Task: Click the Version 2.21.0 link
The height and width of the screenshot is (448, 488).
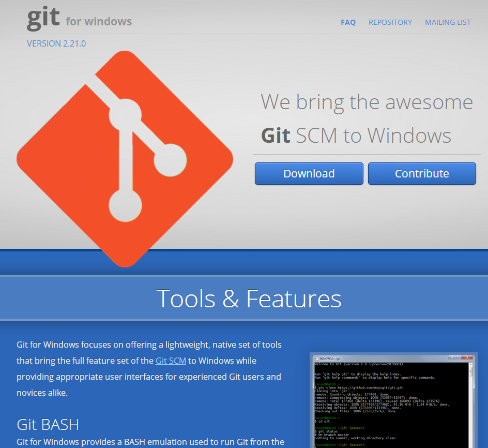Action: [x=56, y=43]
